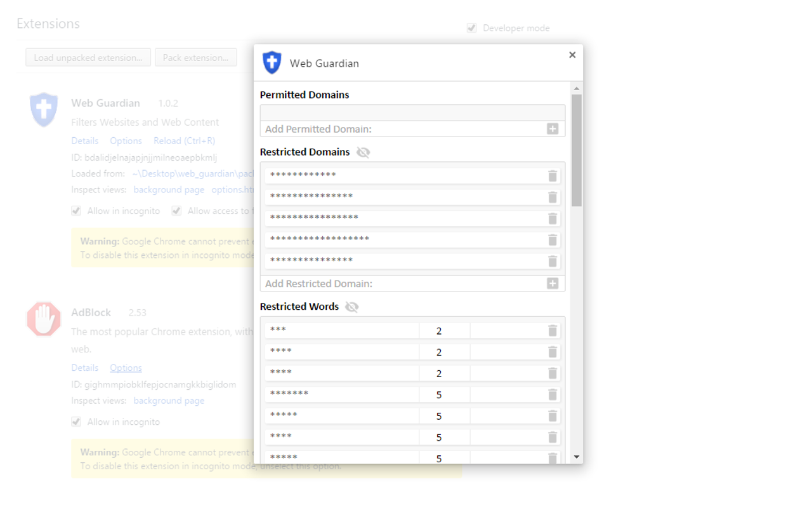Click the dialog scrollbar down arrow
Viewport: 812px width, 508px height.
tap(576, 457)
